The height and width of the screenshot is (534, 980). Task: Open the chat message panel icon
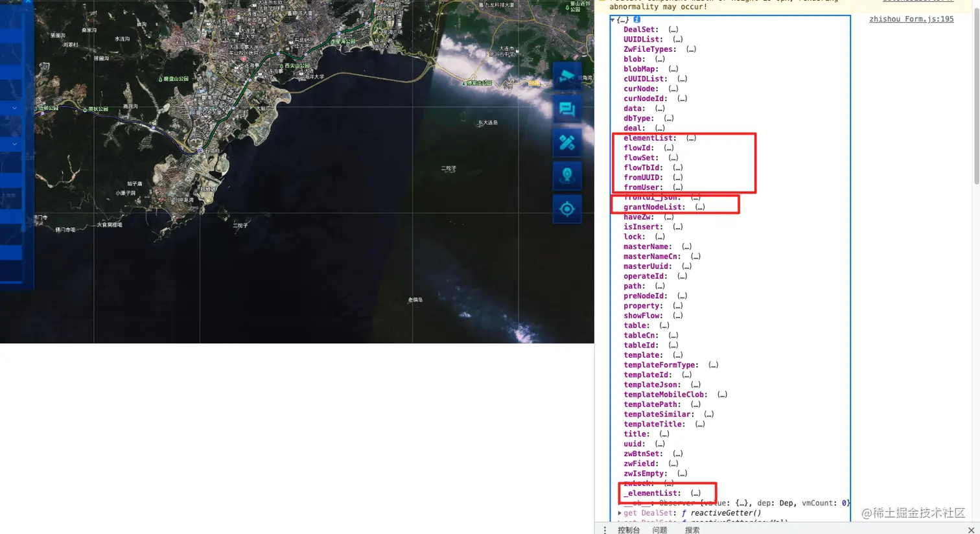[566, 109]
